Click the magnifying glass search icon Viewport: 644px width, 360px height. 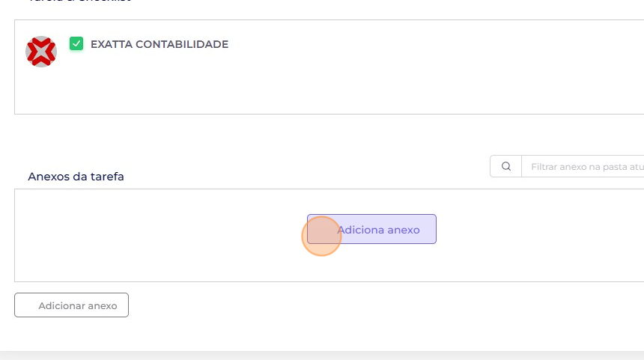click(x=506, y=166)
